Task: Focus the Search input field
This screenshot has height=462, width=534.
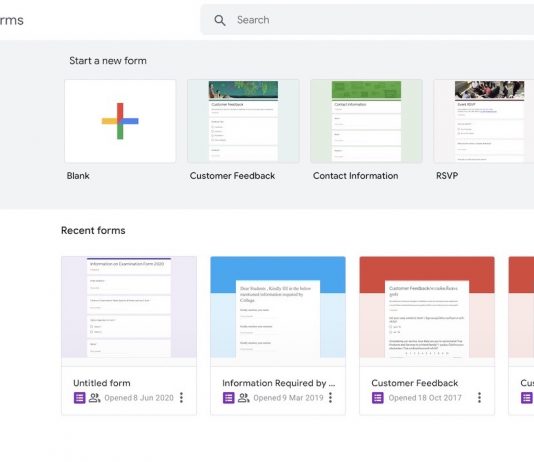Action: [x=367, y=20]
